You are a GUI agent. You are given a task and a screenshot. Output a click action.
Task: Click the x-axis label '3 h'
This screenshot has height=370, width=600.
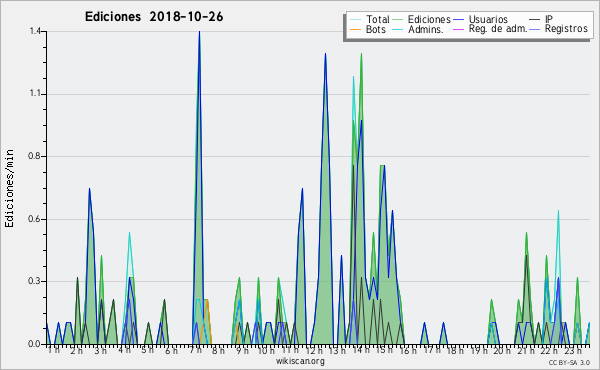tap(101, 350)
